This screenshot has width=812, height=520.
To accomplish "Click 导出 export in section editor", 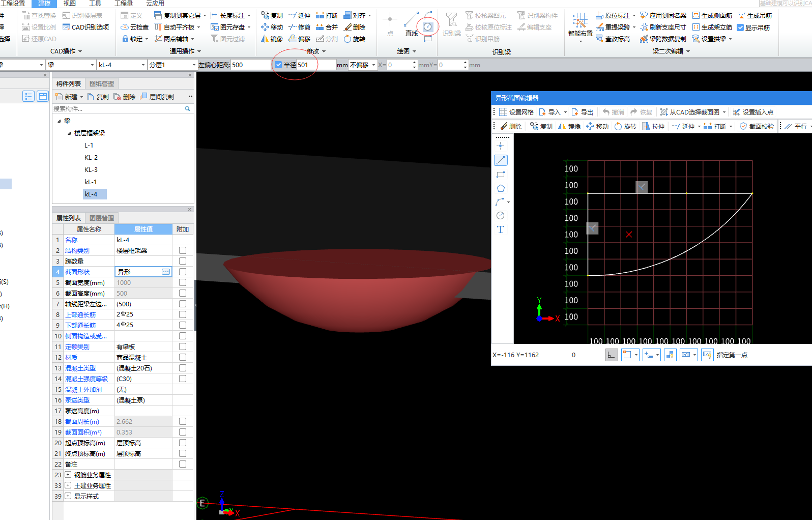I will (x=582, y=112).
